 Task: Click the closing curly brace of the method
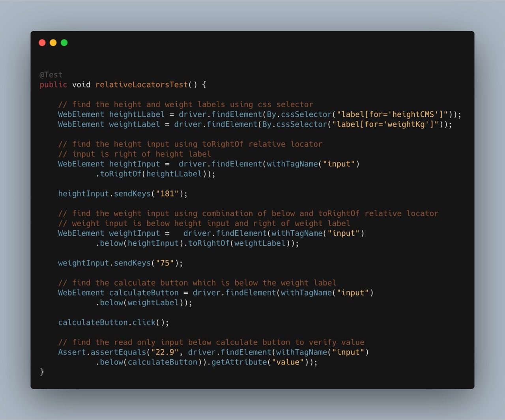click(42, 372)
